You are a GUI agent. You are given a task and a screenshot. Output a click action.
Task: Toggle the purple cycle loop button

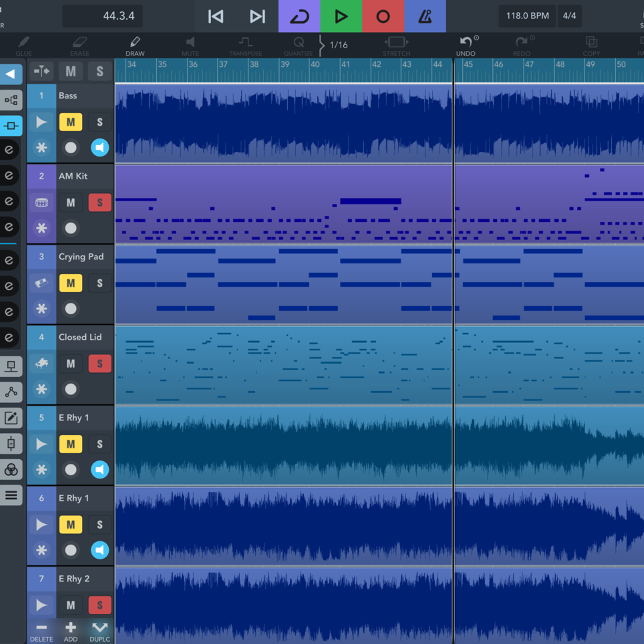[x=299, y=16]
